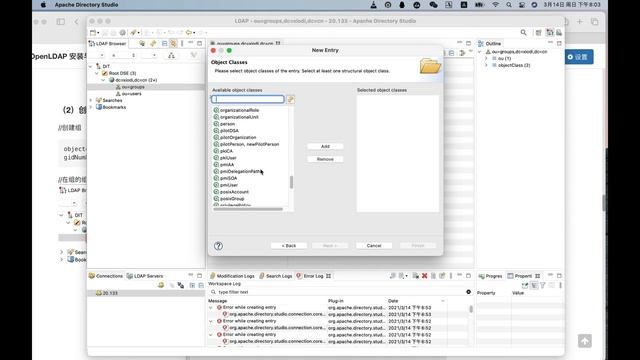Viewport: 640px width, 360px height.
Task: Open the Modification Logs tab
Action: tap(232, 276)
